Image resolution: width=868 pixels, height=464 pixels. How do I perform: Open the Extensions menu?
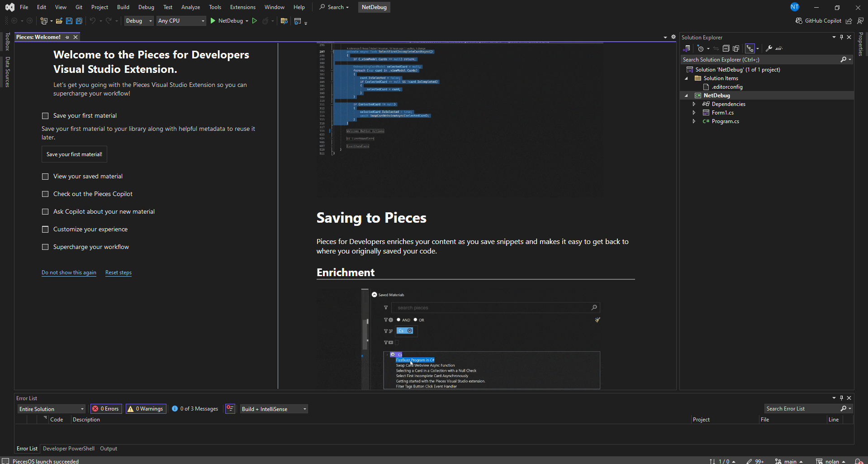[x=242, y=7]
